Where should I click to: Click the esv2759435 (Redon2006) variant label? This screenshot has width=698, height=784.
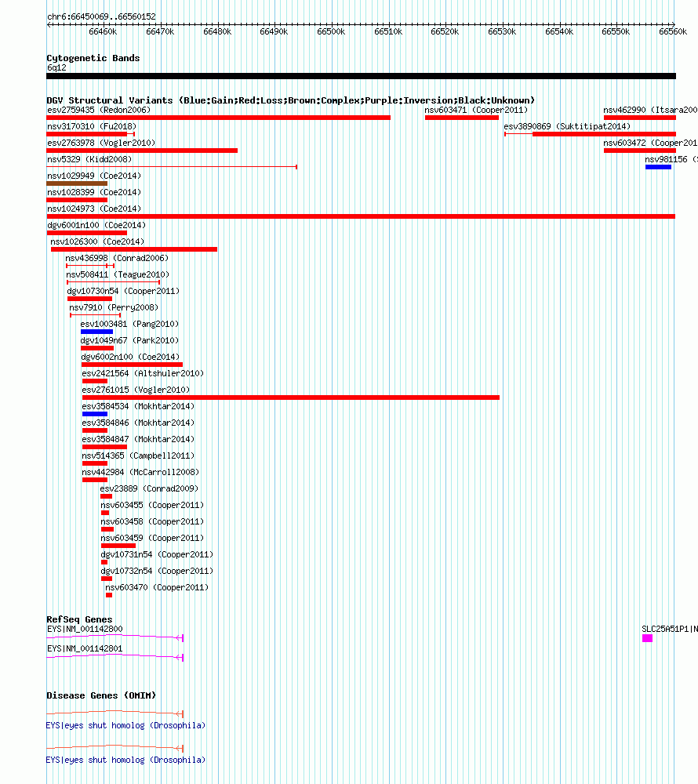(x=99, y=110)
